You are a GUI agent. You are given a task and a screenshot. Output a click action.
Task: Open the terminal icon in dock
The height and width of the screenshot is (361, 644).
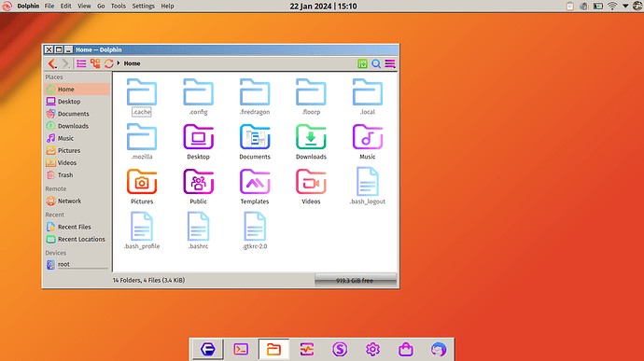241,350
